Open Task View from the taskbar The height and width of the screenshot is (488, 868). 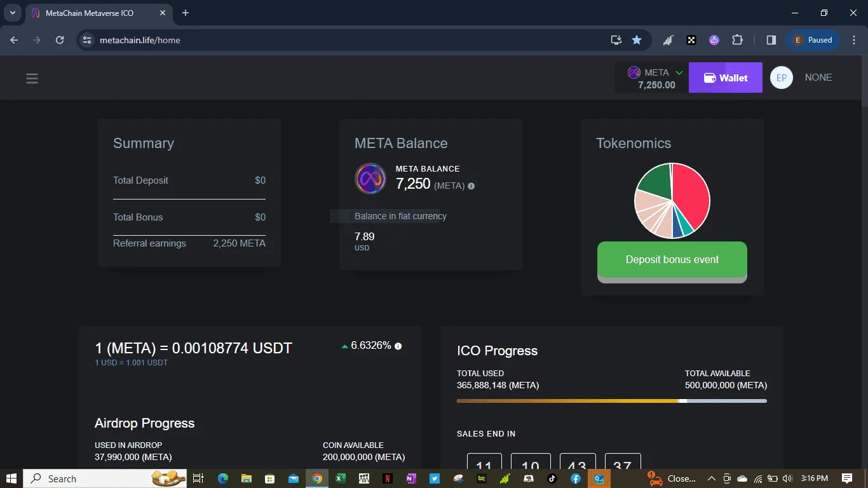(x=198, y=478)
